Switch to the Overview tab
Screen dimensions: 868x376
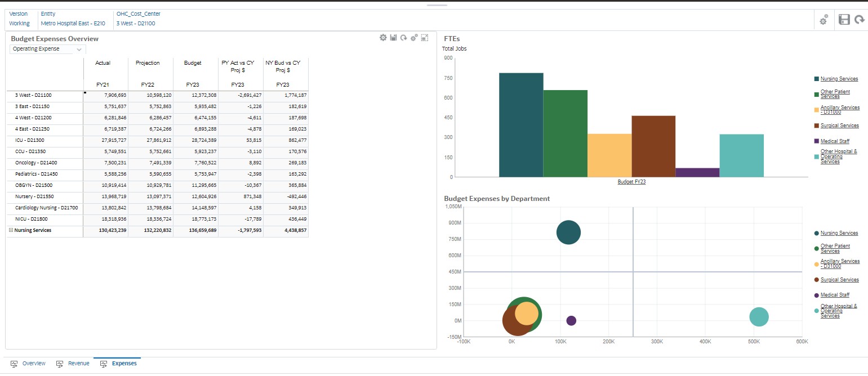pyautogui.click(x=34, y=363)
